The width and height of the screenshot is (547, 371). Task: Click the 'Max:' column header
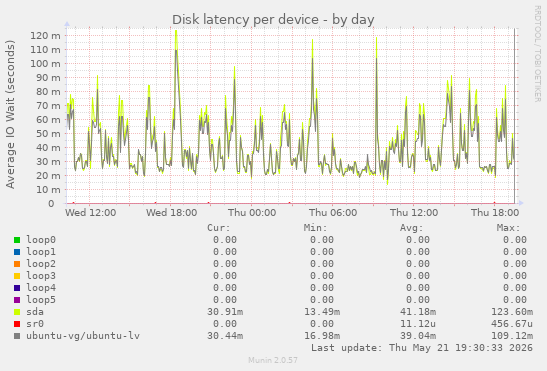pos(508,228)
